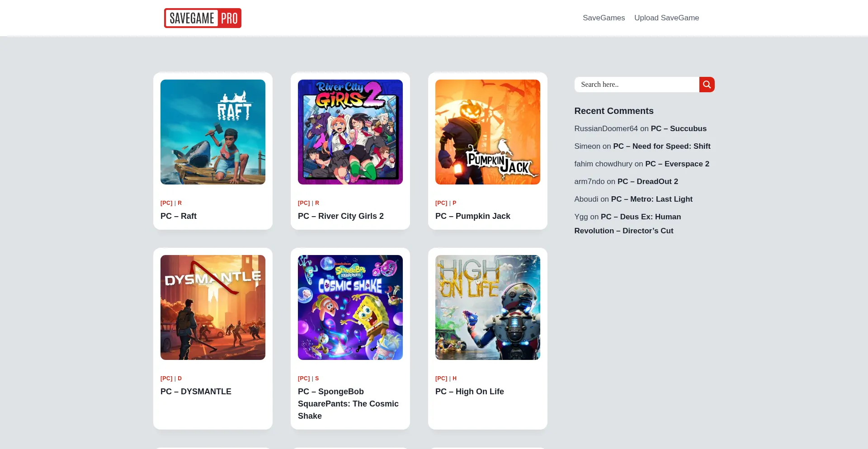Open the Upload SaveGame menu item
This screenshot has height=449, width=868.
click(x=666, y=18)
